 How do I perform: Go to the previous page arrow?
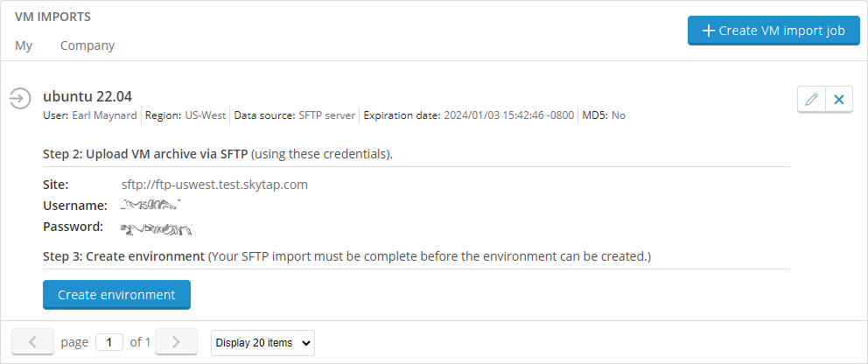tap(32, 342)
